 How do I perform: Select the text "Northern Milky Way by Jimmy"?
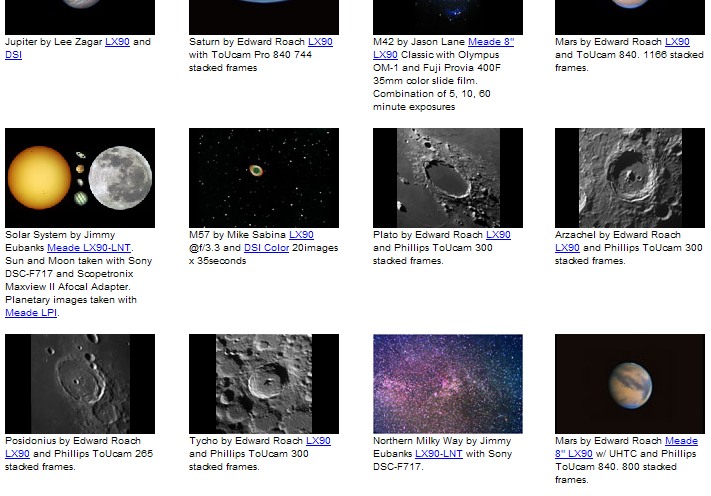442,441
